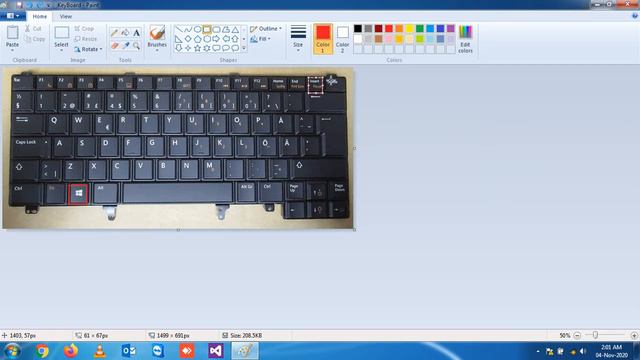The height and width of the screenshot is (360, 640).
Task: Choose the Rounded rectangle shape
Action: tap(216, 29)
